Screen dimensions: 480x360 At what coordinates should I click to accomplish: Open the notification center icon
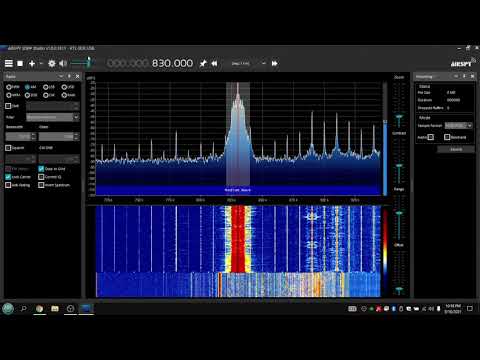(x=470, y=309)
